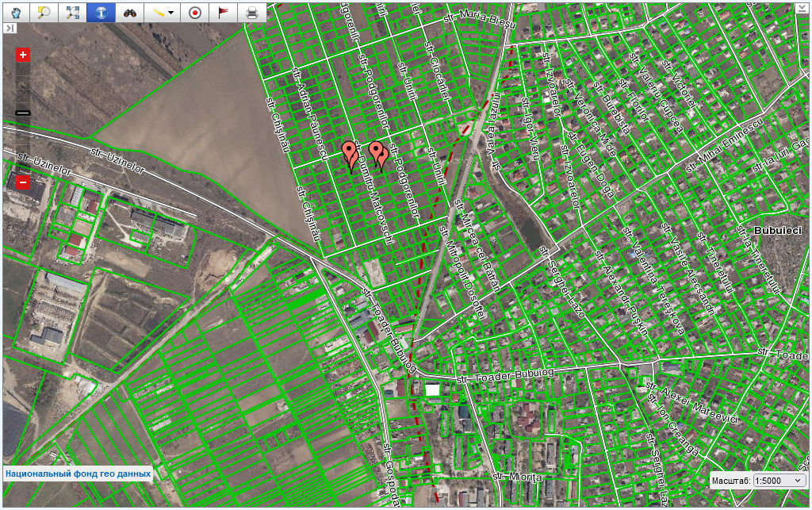The image size is (812, 510).
Task: Select the ruler measure tool
Action: click(159, 13)
